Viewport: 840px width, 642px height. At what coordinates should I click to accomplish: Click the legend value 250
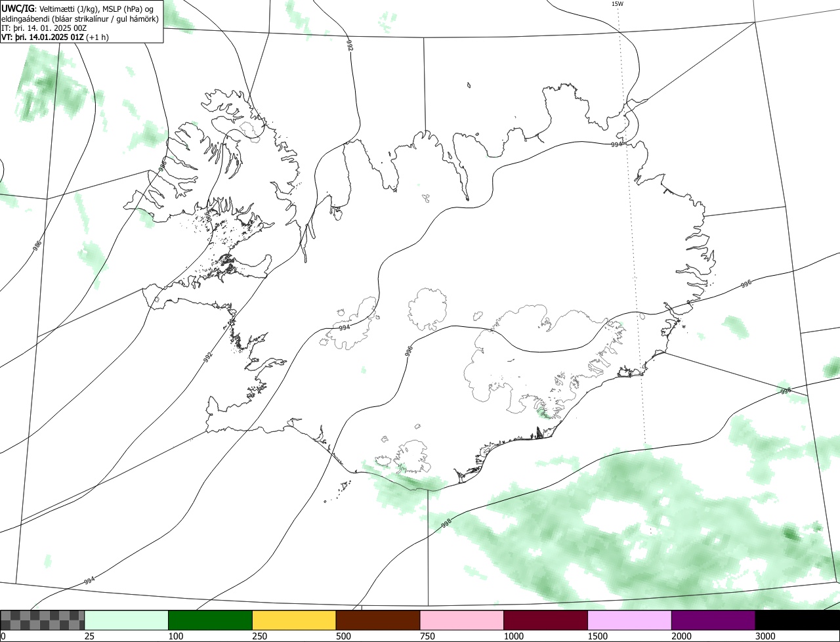pyautogui.click(x=259, y=636)
